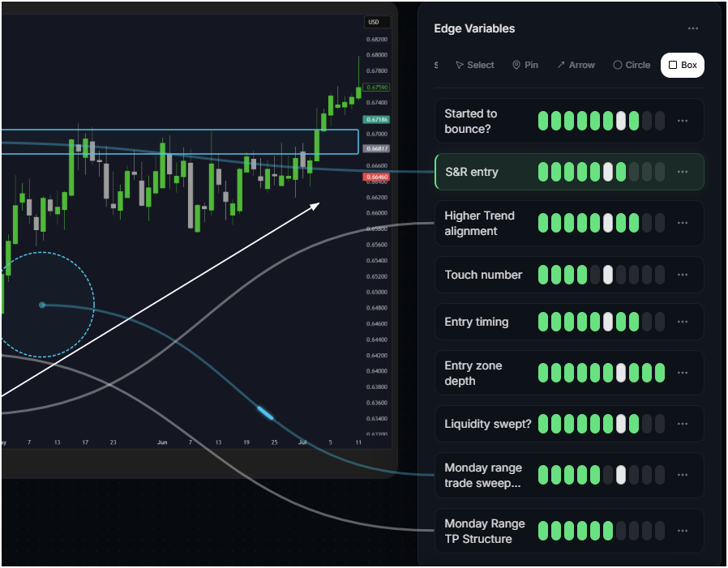The width and height of the screenshot is (728, 568).
Task: Click the red 0.66460 price tag
Action: (376, 177)
